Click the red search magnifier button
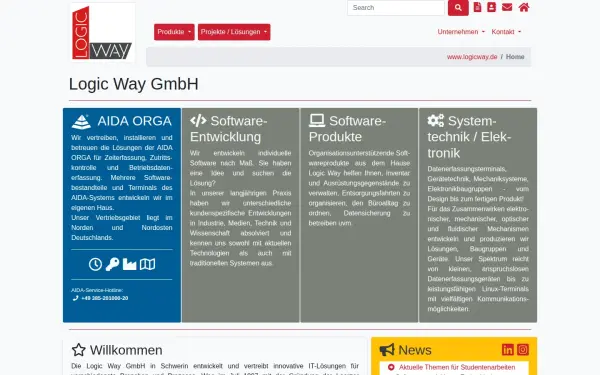The height and width of the screenshot is (375, 600). point(458,8)
